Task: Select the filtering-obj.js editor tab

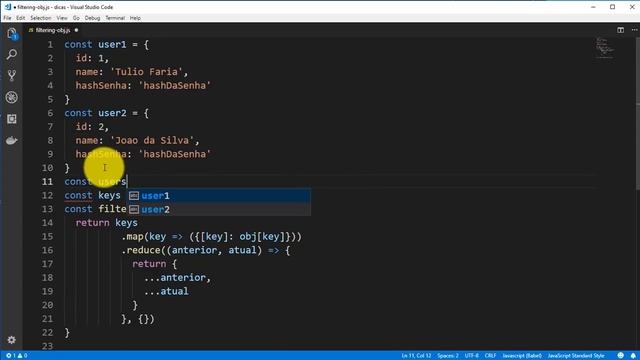Action: 53,30
